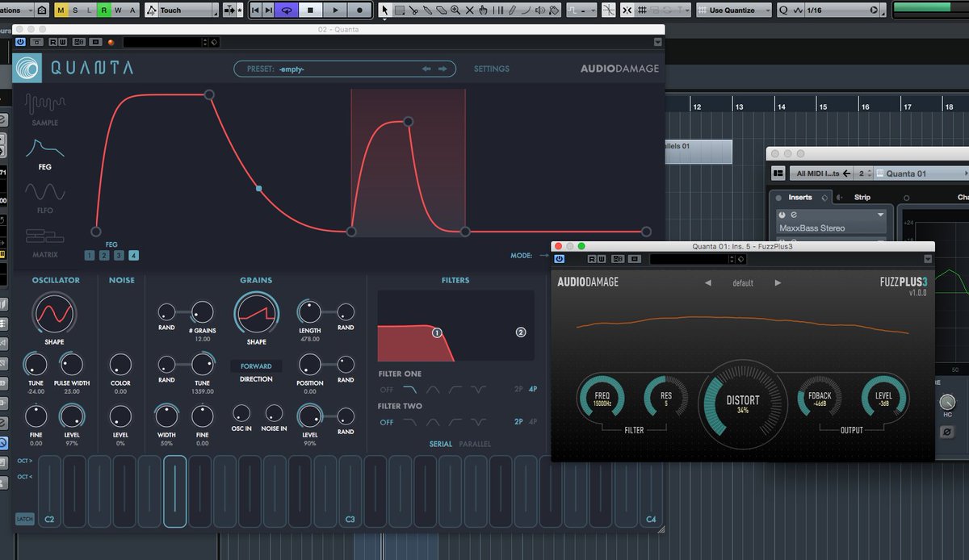
Task: Open the Quanta PRESET selector field
Action: coord(345,69)
